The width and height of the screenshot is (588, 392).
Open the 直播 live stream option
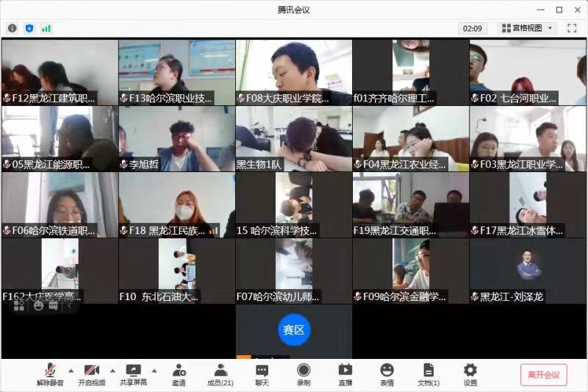click(345, 374)
